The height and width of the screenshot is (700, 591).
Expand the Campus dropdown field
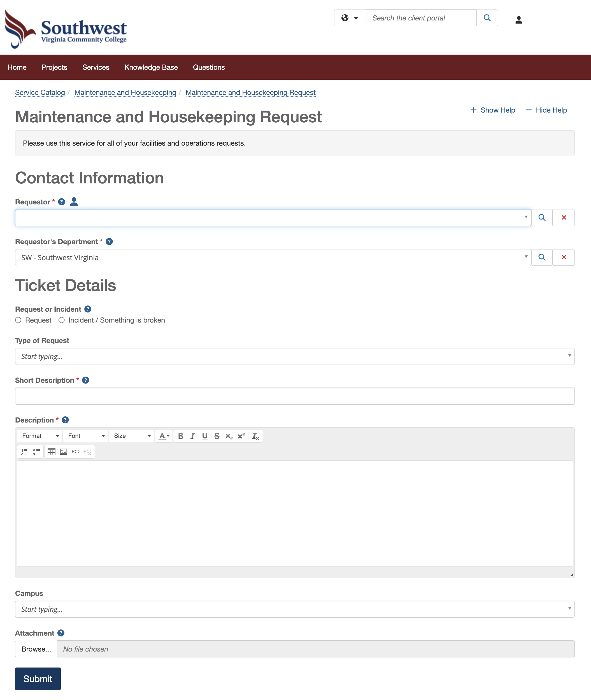294,609
